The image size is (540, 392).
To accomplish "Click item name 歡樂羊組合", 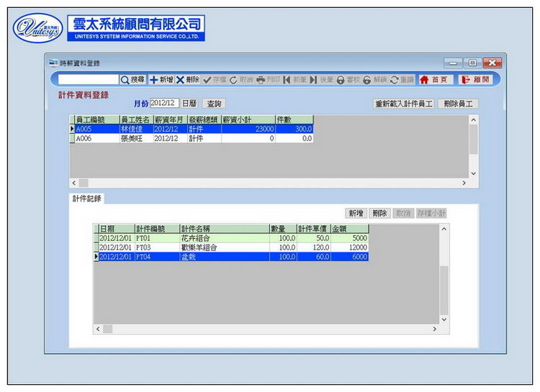I will tap(199, 247).
